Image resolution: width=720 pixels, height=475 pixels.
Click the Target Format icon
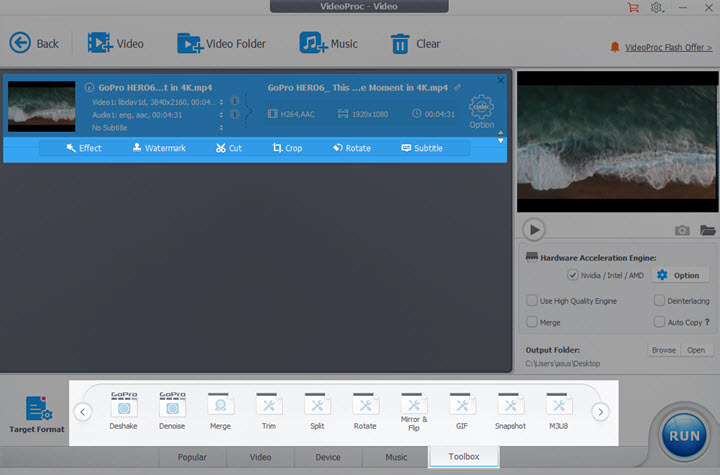pyautogui.click(x=38, y=410)
